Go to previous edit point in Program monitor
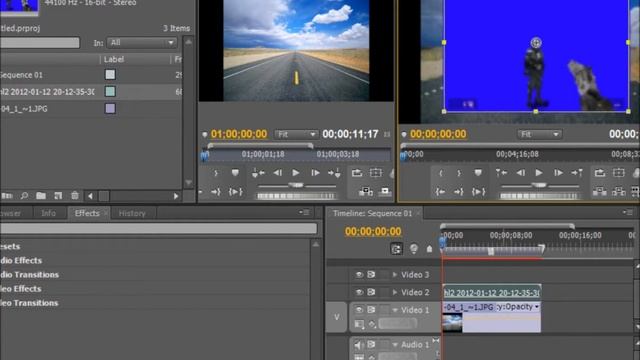 point(501,173)
